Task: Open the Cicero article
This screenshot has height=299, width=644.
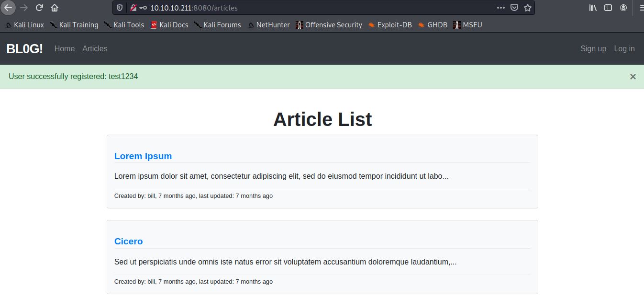Action: [128, 241]
